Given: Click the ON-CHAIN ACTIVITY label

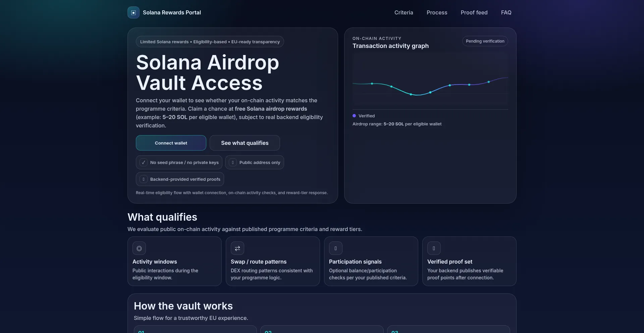Looking at the screenshot, I should pos(377,39).
